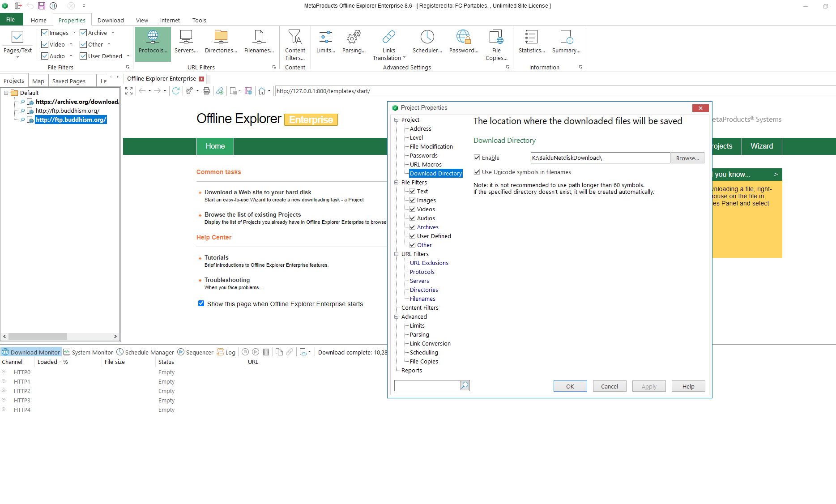Open the Protocols URL filter settings
This screenshot has width=836, height=504.
click(x=153, y=43)
